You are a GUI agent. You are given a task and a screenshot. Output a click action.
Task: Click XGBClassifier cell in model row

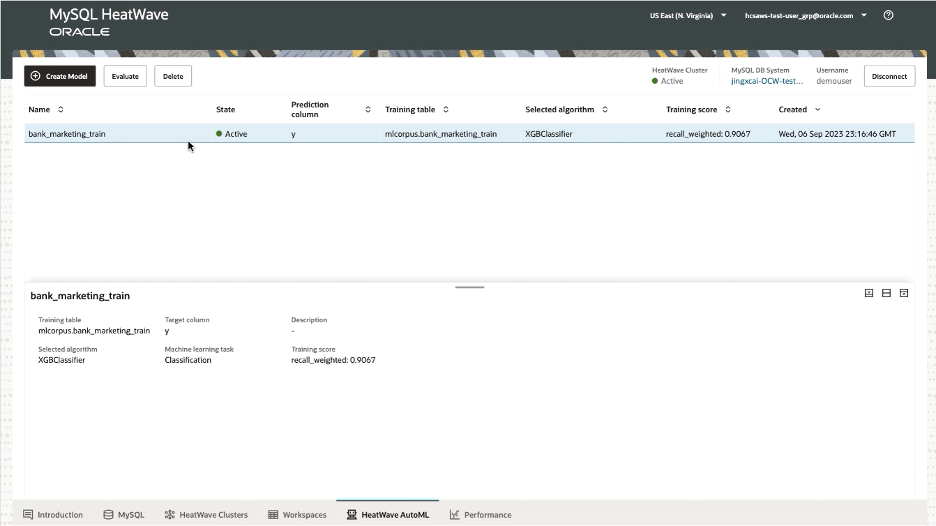pos(549,134)
